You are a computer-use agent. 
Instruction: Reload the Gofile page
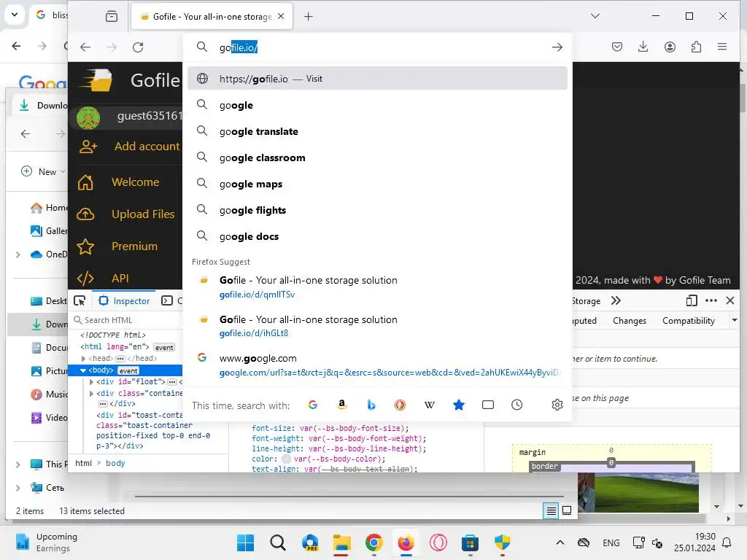(138, 47)
